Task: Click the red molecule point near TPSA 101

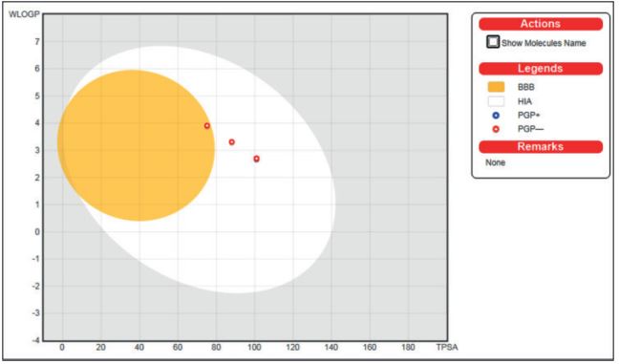Action: click(257, 159)
